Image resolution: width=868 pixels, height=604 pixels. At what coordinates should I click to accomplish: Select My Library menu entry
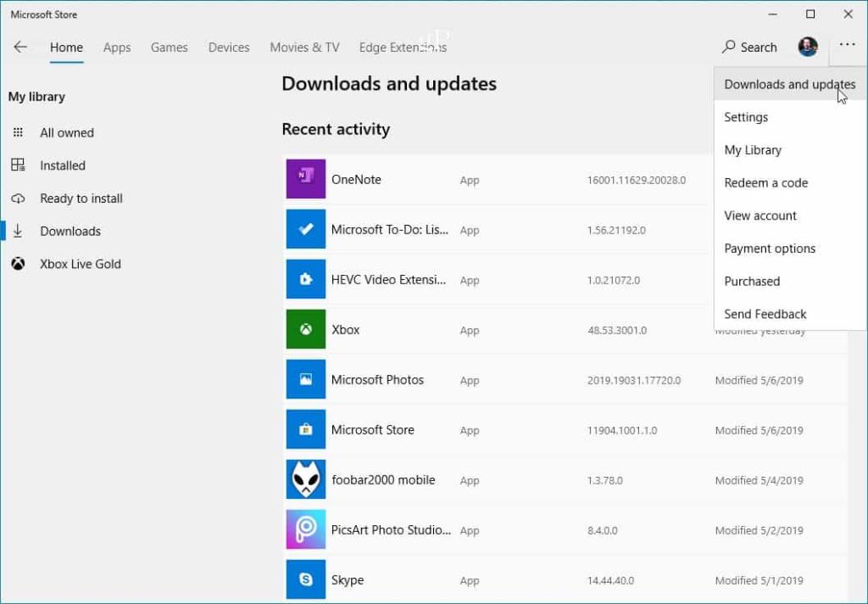(x=789, y=149)
